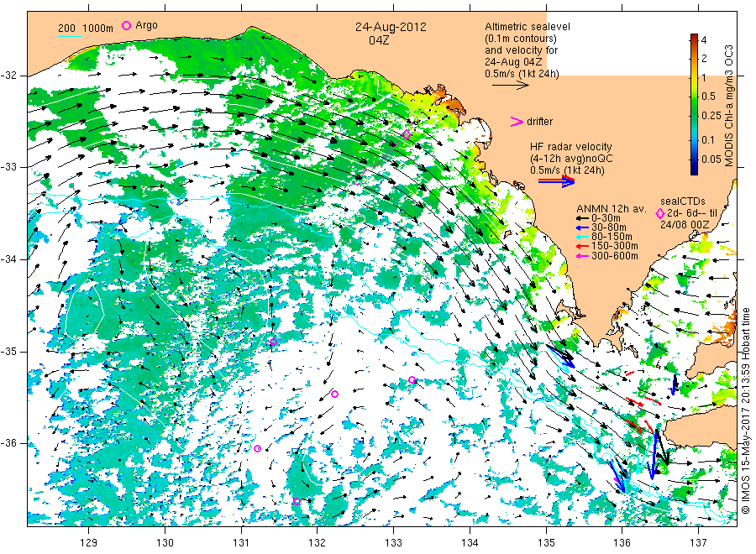
Task: Click the longitude label '136'
Action: pos(622,543)
